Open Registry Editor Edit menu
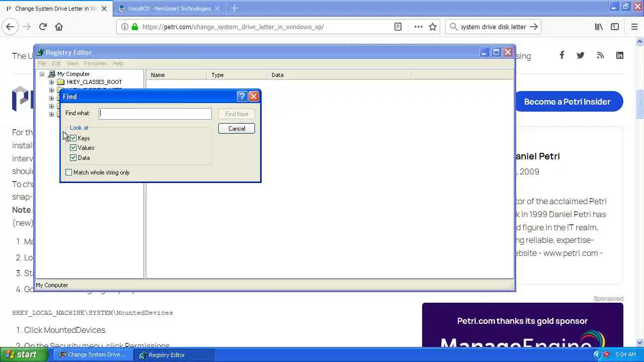 point(56,63)
